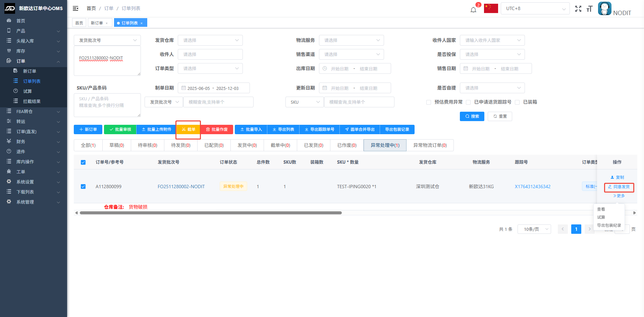Click the fullscreen toggle icon
The height and width of the screenshot is (317, 644).
[x=578, y=9]
